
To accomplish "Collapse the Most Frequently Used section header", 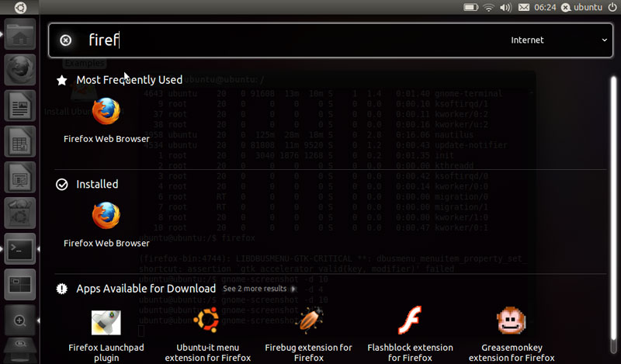I will (129, 80).
